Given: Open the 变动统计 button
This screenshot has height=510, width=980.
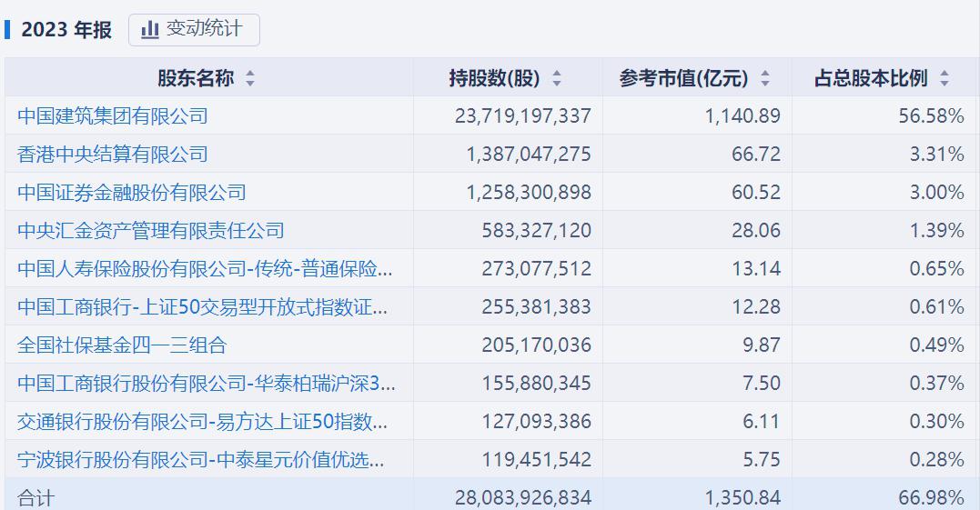Looking at the screenshot, I should pyautogui.click(x=194, y=29).
